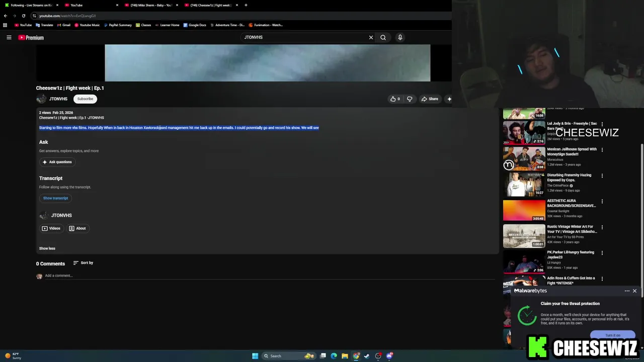Open options for Mexican Jailhouse Spread video

click(602, 150)
